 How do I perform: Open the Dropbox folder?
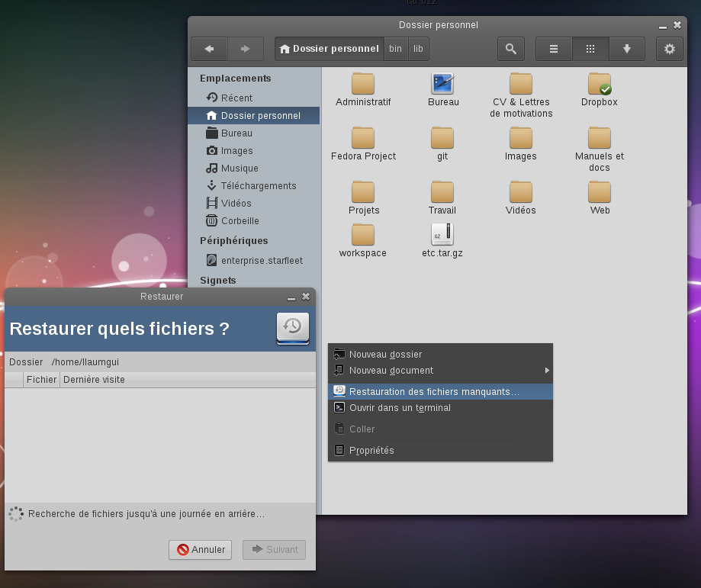coord(599,85)
